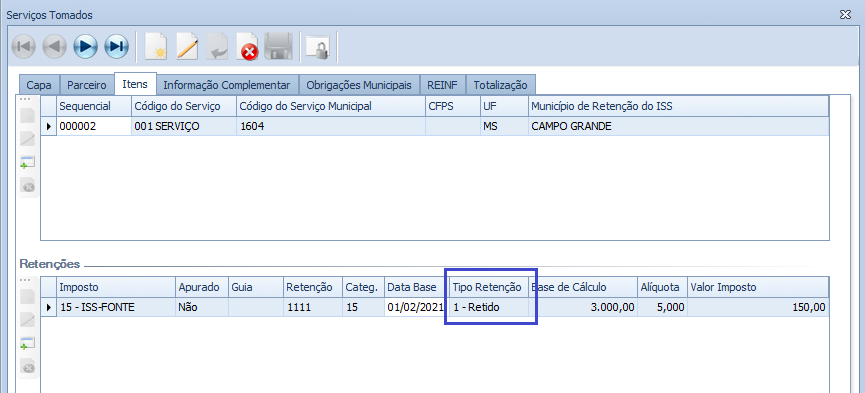The image size is (865, 393).
Task: Switch to the Parceiro tab
Action: point(87,85)
